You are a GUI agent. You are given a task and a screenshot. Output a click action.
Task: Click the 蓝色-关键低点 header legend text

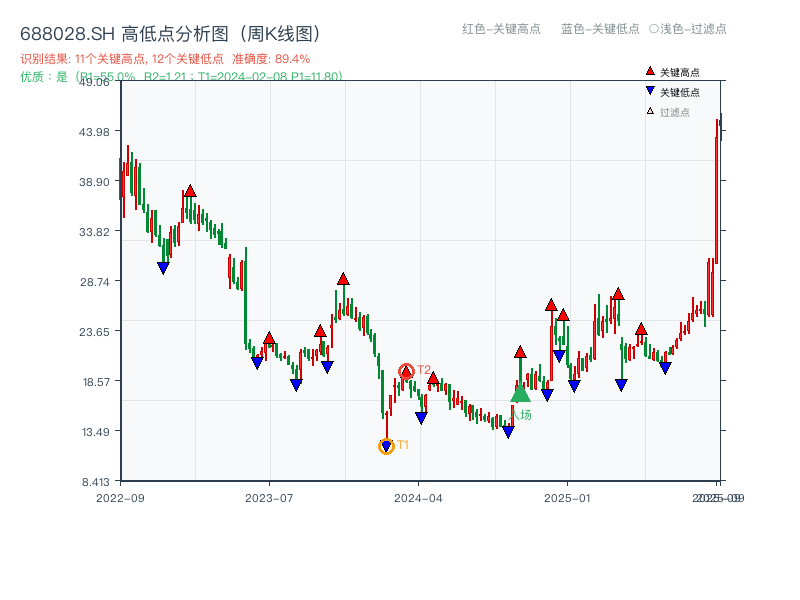pyautogui.click(x=600, y=29)
